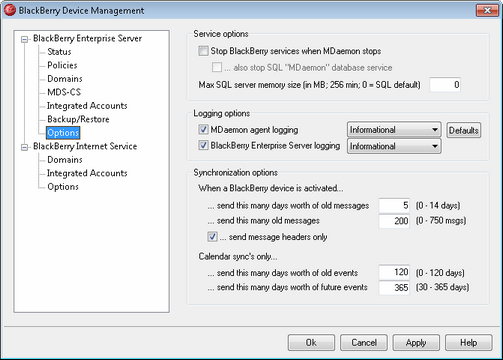
Task: Uncheck send message headers only
Action: [212, 237]
